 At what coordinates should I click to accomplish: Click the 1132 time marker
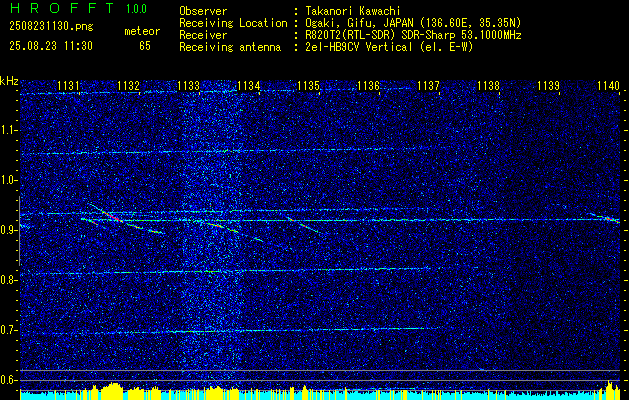128,85
